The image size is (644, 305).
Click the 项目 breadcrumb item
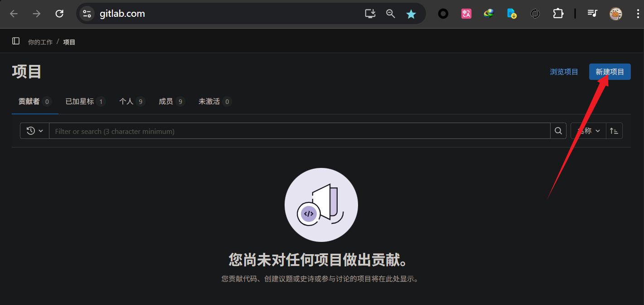pos(69,42)
